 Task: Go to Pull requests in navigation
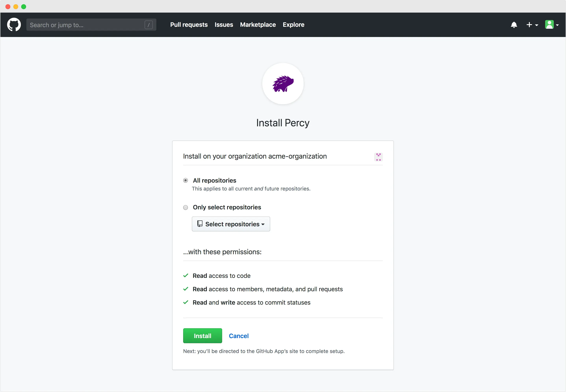point(189,25)
